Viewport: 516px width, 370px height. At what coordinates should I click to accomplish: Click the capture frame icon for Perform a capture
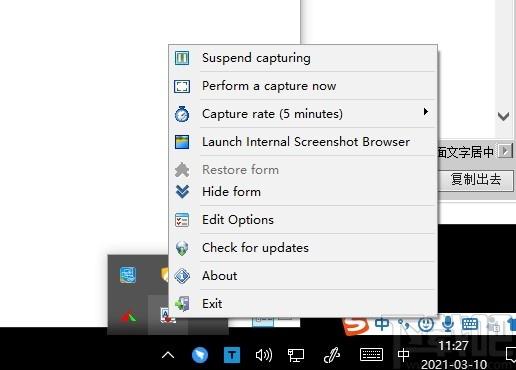tap(182, 86)
